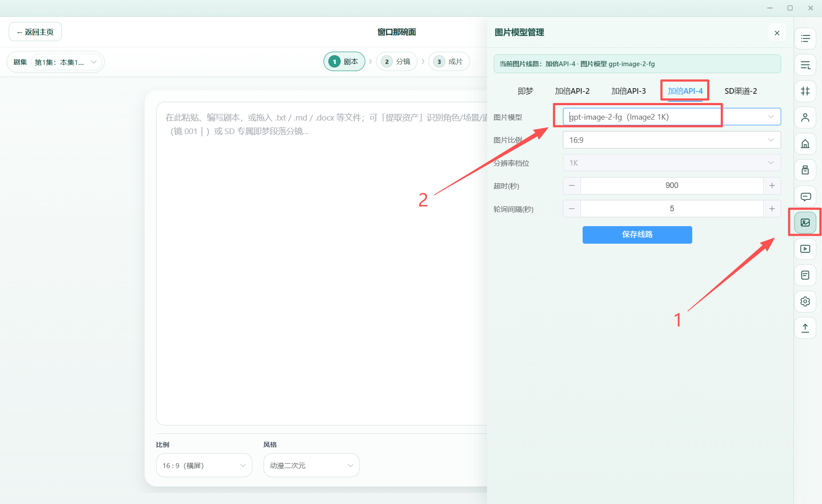Click the 超时(秒) value field 900
Screen dimensions: 822x504
point(672,186)
